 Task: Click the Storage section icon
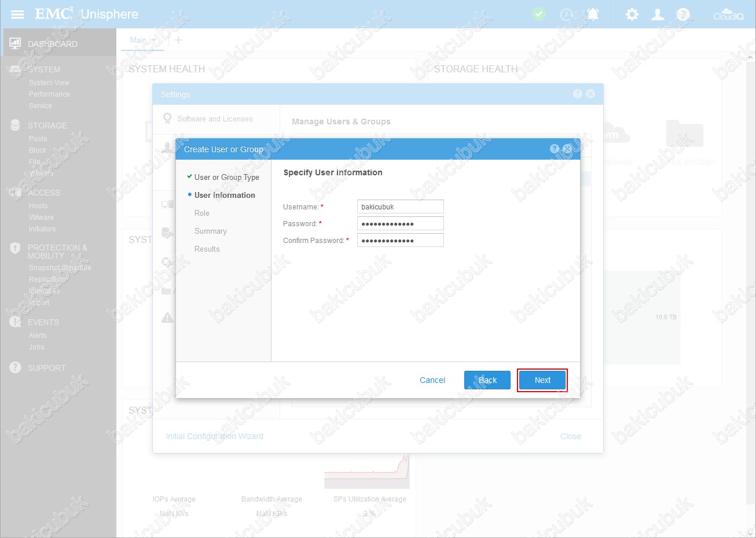[x=16, y=125]
